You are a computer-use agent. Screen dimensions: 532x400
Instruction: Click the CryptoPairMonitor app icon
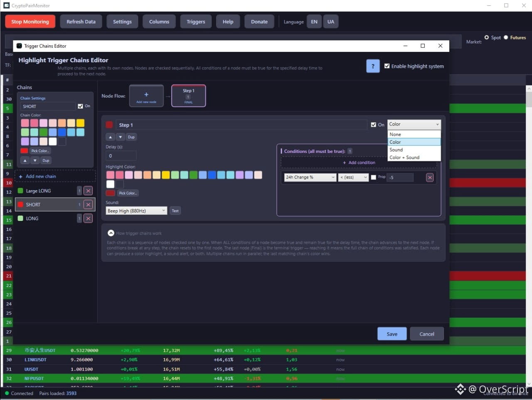coord(6,5)
